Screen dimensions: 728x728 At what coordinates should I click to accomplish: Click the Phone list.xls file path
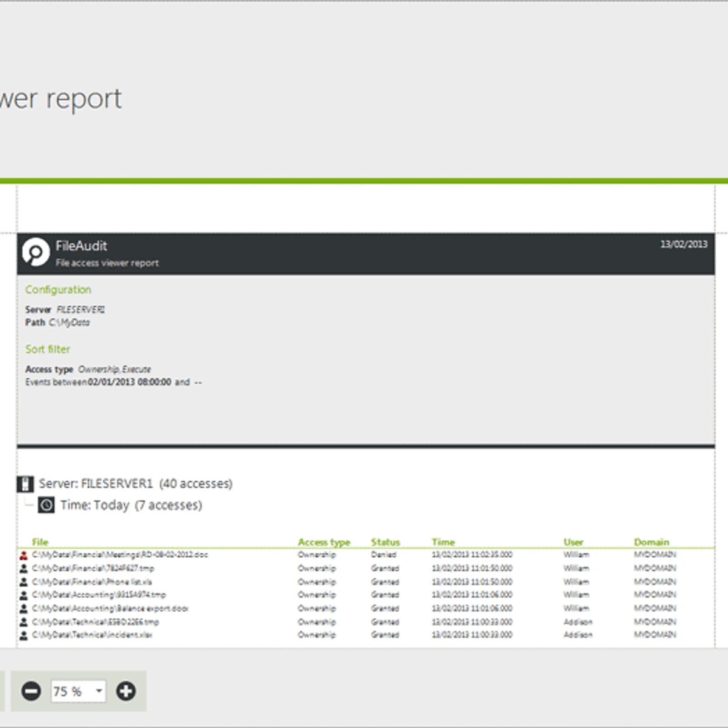[x=92, y=582]
